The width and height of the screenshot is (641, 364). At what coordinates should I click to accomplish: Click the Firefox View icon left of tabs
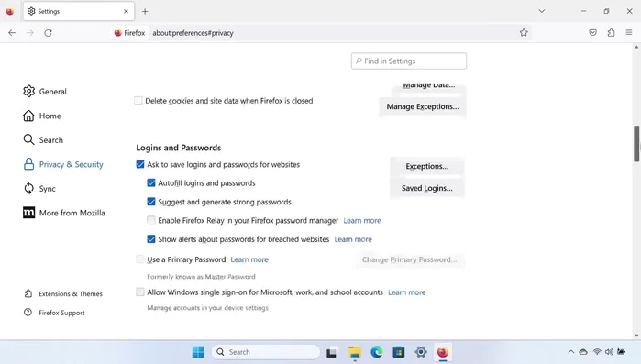coord(10,11)
